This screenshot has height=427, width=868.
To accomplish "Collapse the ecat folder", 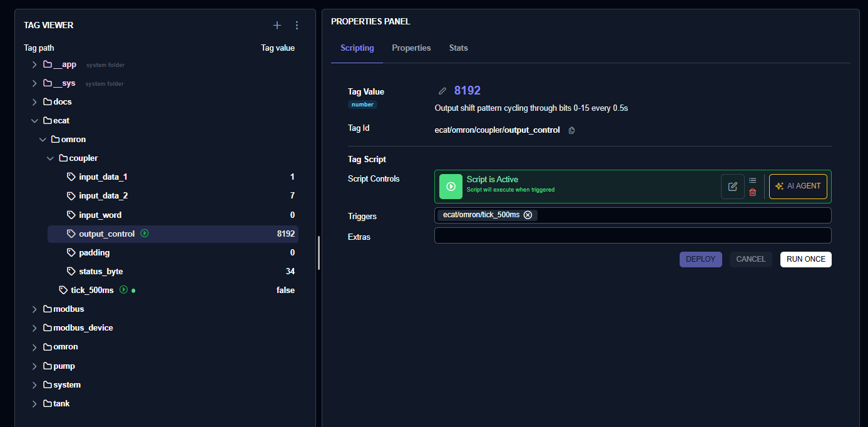I will (34, 121).
